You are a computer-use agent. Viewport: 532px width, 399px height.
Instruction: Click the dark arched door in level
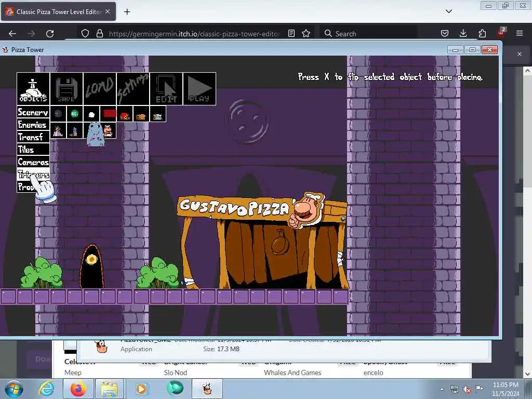tap(91, 267)
